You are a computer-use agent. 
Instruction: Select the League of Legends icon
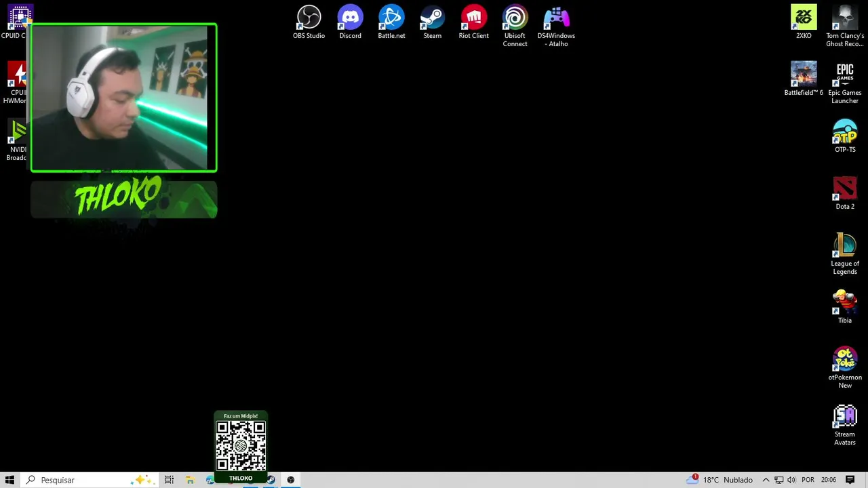point(845,254)
